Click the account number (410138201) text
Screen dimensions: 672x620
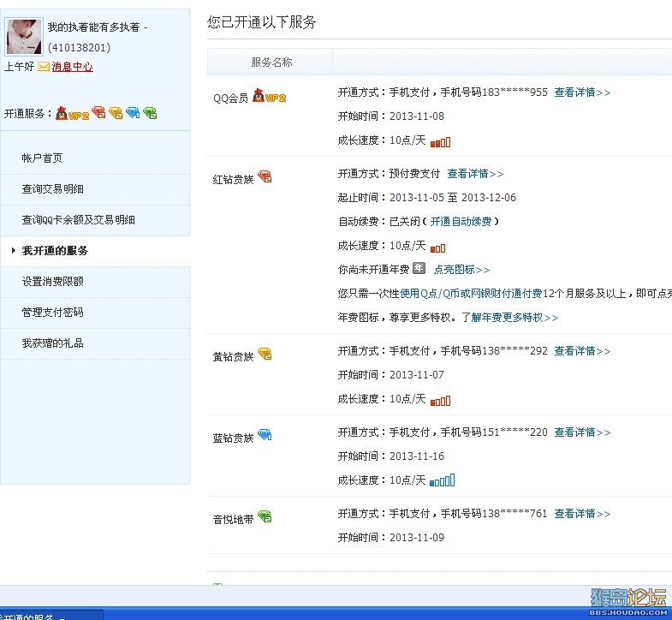pos(80,48)
